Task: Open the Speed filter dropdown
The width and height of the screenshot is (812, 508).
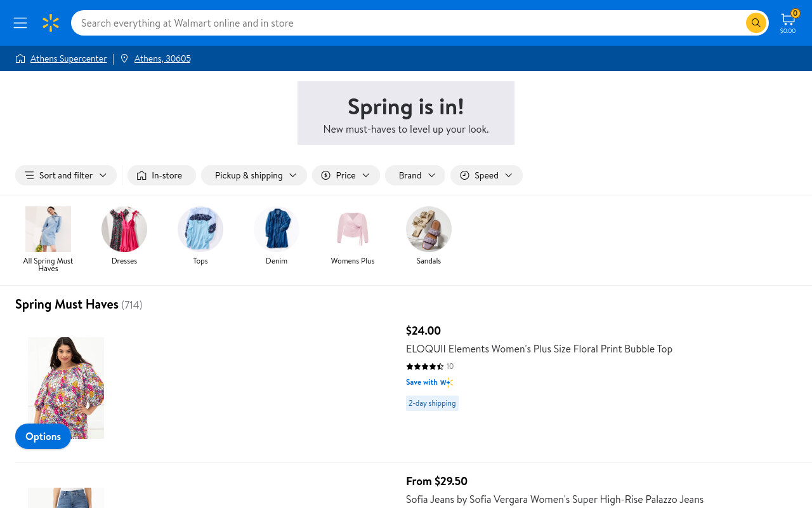Action: tap(487, 175)
